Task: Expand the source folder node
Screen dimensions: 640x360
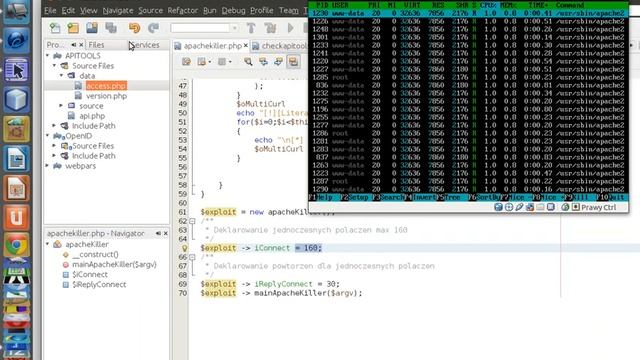Action: click(x=62, y=106)
